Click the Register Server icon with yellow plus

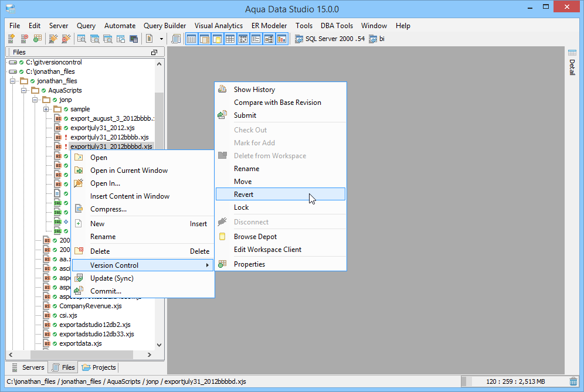click(x=11, y=38)
